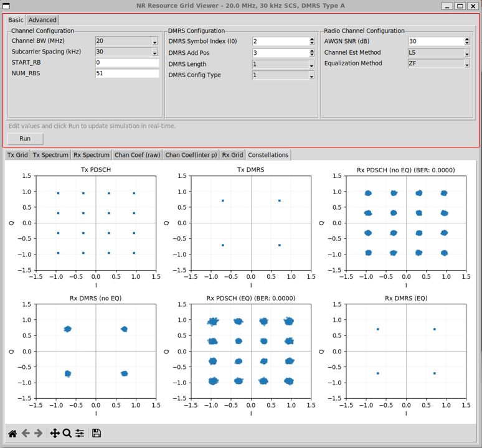Click the AWGN SNR (dB) spinbox arrows

(466, 41)
